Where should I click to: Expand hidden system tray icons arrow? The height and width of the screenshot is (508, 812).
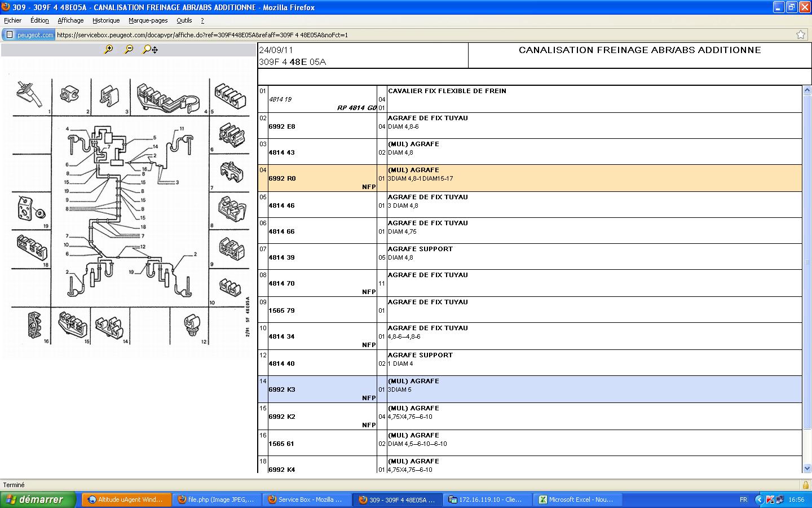pyautogui.click(x=759, y=500)
